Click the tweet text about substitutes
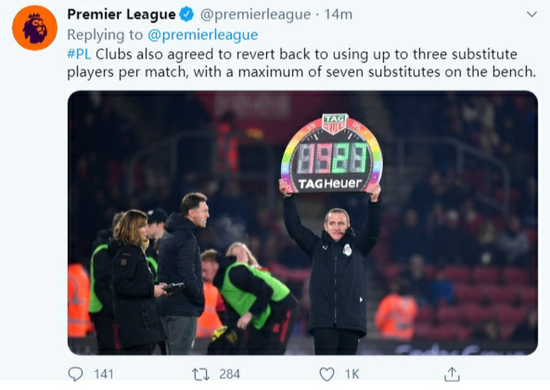The height and width of the screenshot is (390, 550). coord(301,63)
